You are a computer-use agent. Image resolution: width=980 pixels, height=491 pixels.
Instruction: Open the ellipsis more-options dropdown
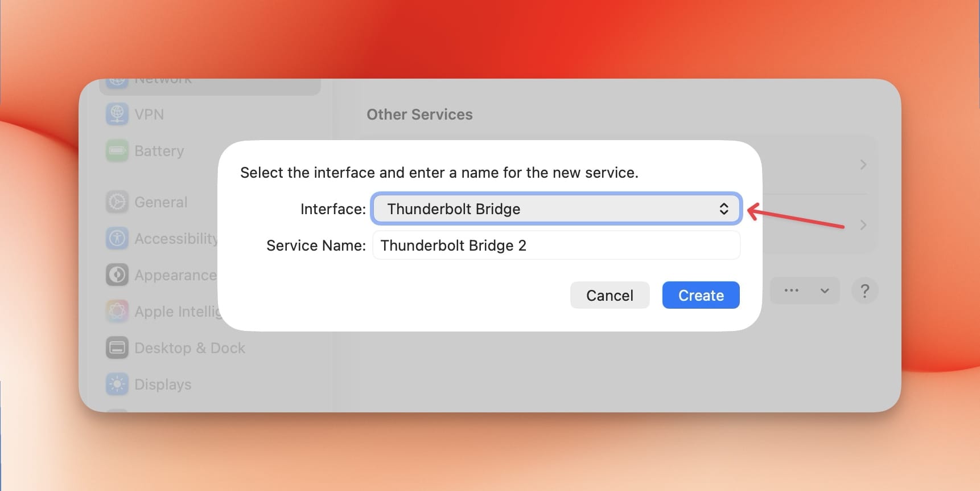point(804,290)
